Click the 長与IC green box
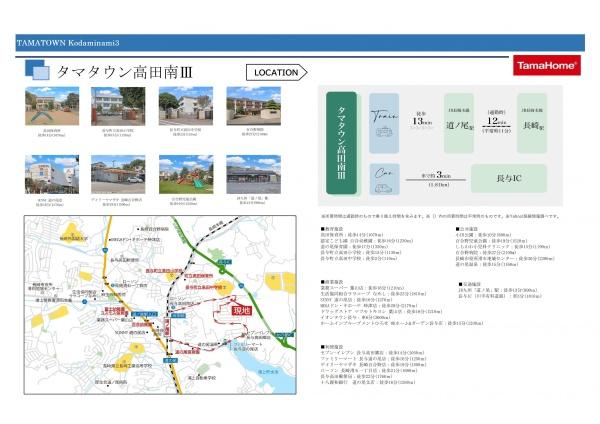Image resolution: width=600 pixels, height=424 pixels. tap(509, 178)
